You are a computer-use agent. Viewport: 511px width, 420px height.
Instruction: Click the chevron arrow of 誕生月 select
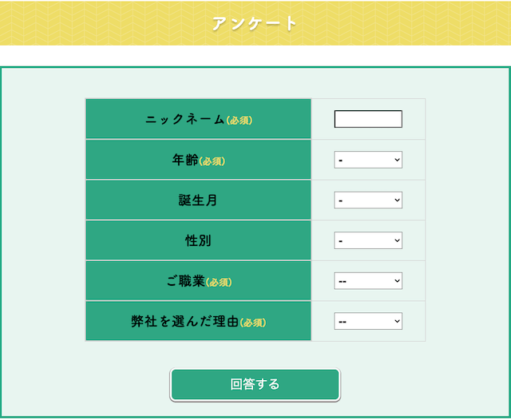pos(397,200)
